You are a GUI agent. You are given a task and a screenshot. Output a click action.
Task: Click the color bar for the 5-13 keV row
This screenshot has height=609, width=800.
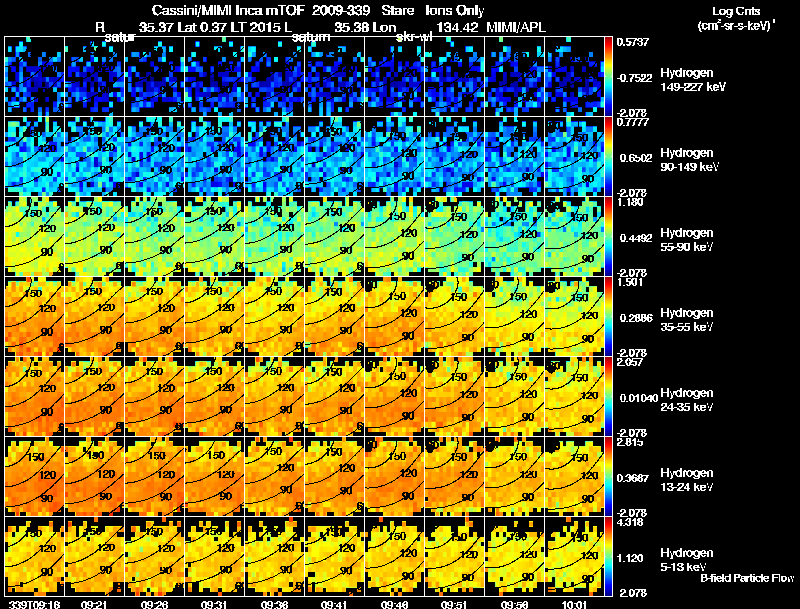pyautogui.click(x=608, y=556)
